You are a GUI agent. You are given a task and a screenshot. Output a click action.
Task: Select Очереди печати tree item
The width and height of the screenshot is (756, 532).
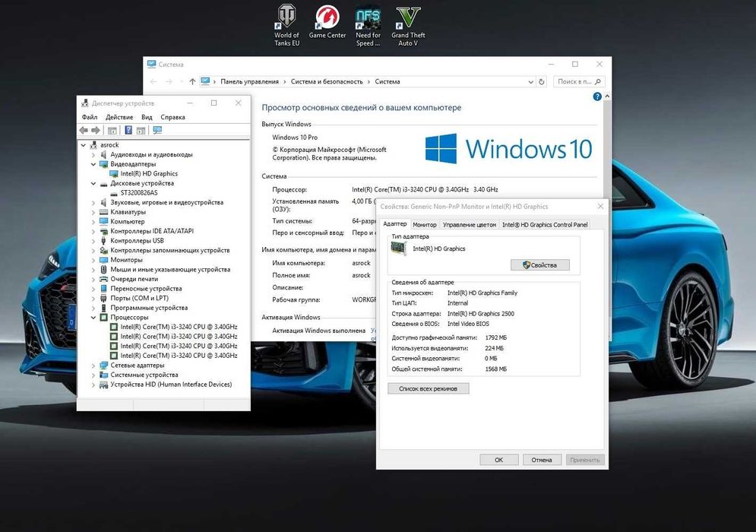point(134,279)
